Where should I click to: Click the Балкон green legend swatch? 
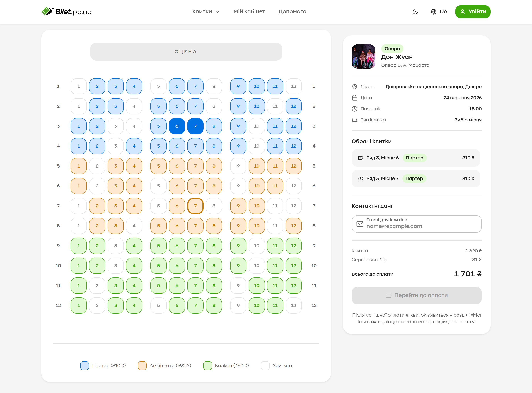coord(208,366)
